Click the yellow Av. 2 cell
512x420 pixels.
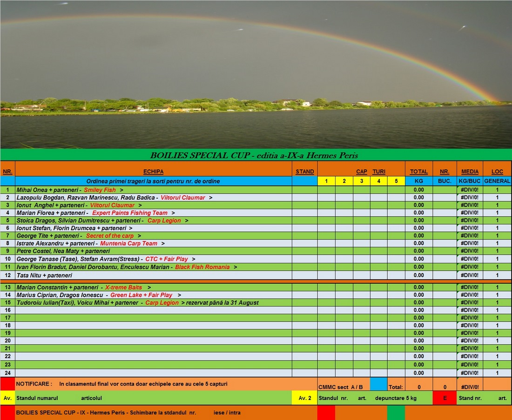(304, 398)
